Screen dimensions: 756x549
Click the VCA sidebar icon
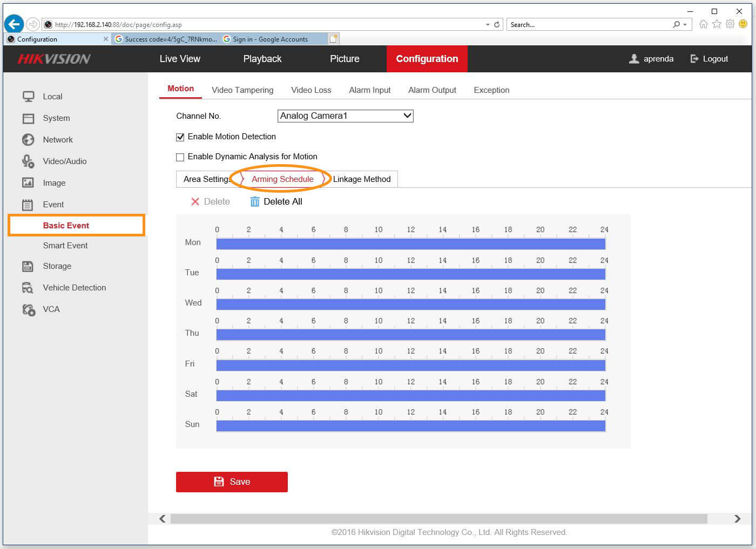click(28, 309)
